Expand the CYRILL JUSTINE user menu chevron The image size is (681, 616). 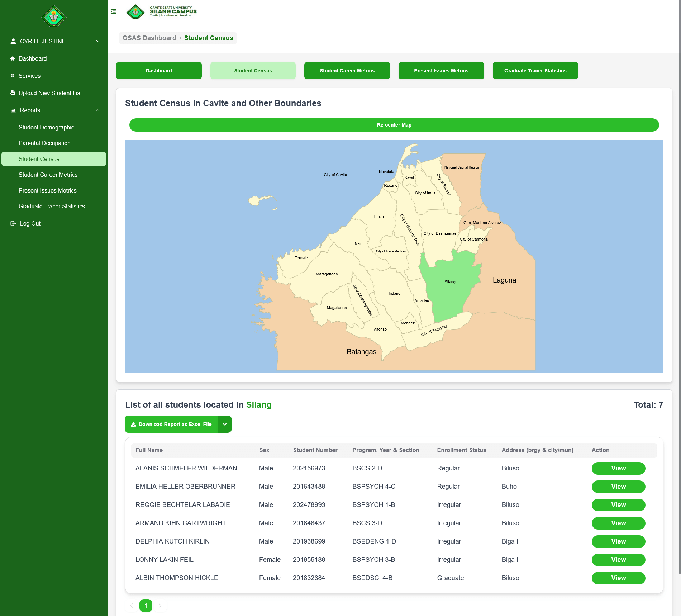(x=98, y=41)
